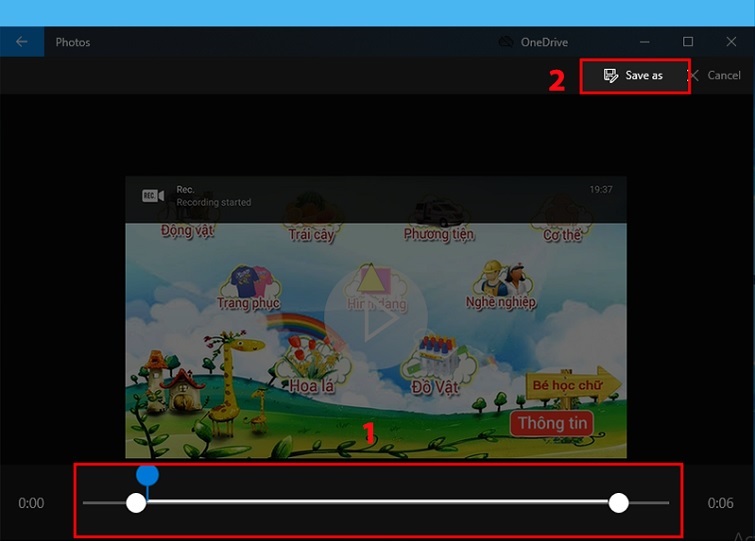
Task: Click the OneDrive cloud icon
Action: click(506, 42)
